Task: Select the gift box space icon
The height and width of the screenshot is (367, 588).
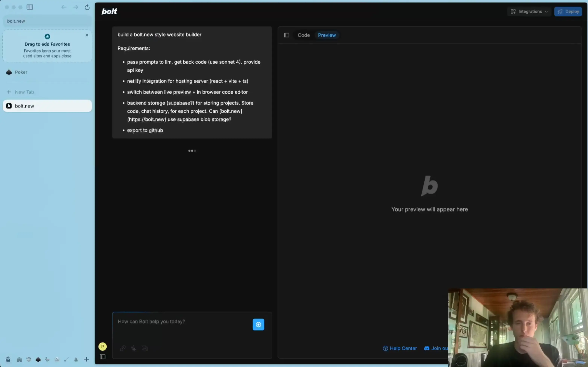Action: 8,359
